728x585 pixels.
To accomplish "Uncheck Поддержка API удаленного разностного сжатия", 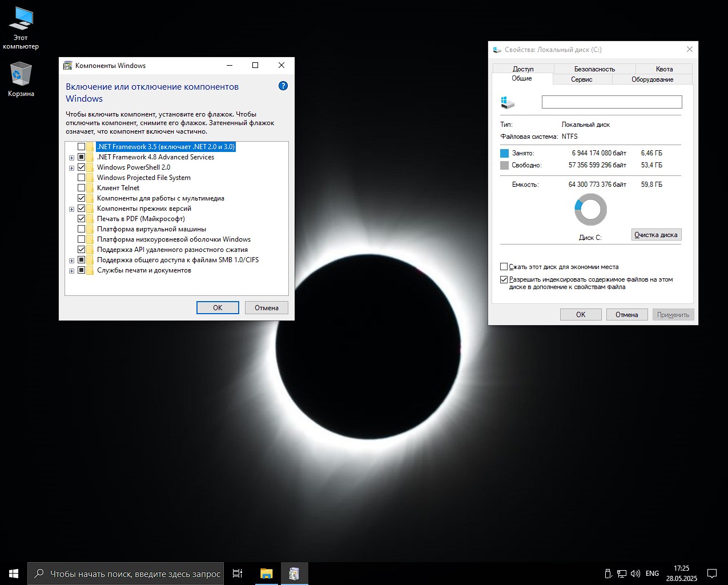I will (x=81, y=250).
